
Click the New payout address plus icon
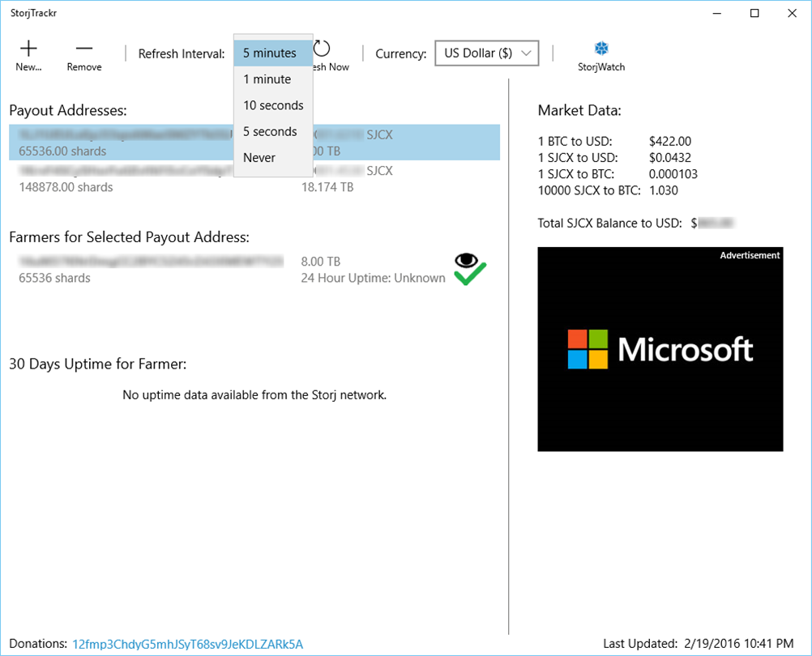point(28,49)
